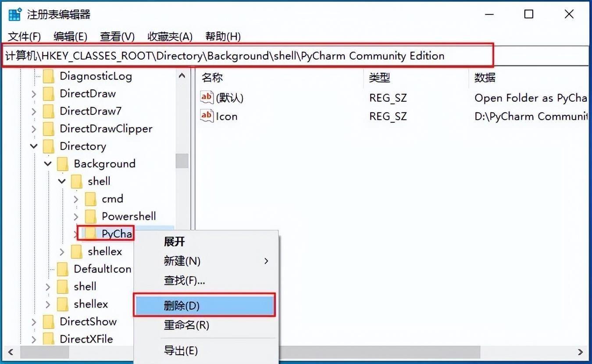Select the DirectDrawClipper folder icon

point(49,129)
